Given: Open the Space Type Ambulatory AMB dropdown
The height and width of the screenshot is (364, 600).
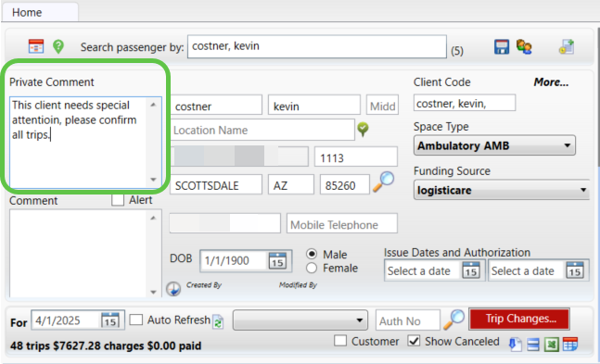Looking at the screenshot, I should 494,145.
